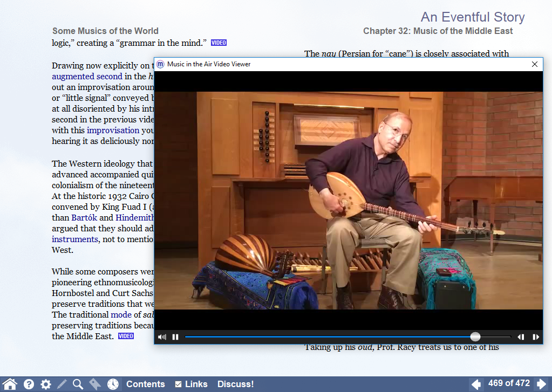Image resolution: width=552 pixels, height=392 pixels.
Task: Open the history clock icon
Action: pyautogui.click(x=113, y=384)
